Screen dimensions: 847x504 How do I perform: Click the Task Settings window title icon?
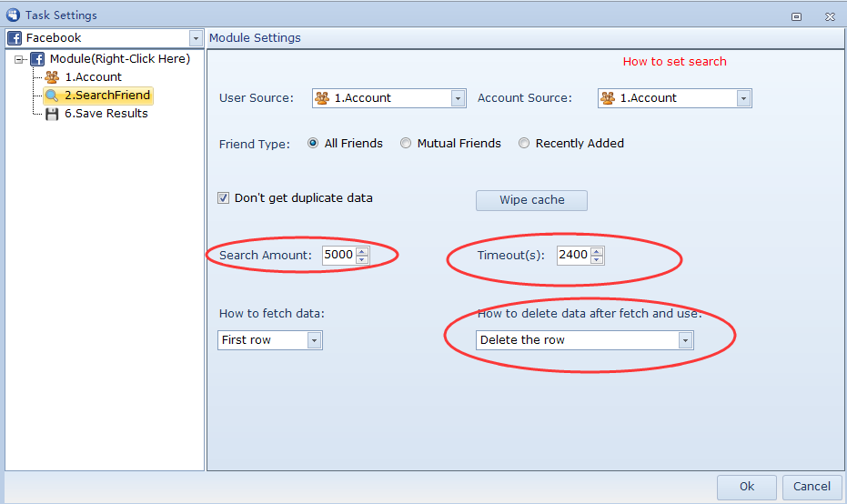(x=13, y=15)
